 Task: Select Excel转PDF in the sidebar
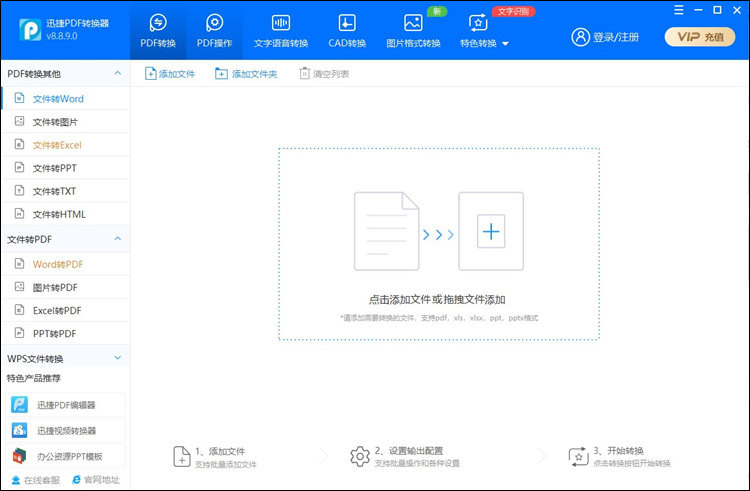[x=66, y=310]
